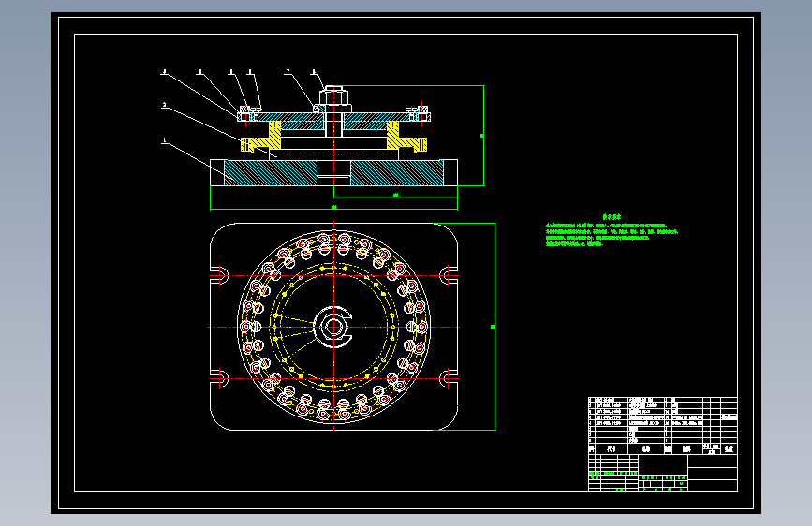The height and width of the screenshot is (526, 812).
Task: Select the right cyan hatched base plate section
Action: [397, 173]
